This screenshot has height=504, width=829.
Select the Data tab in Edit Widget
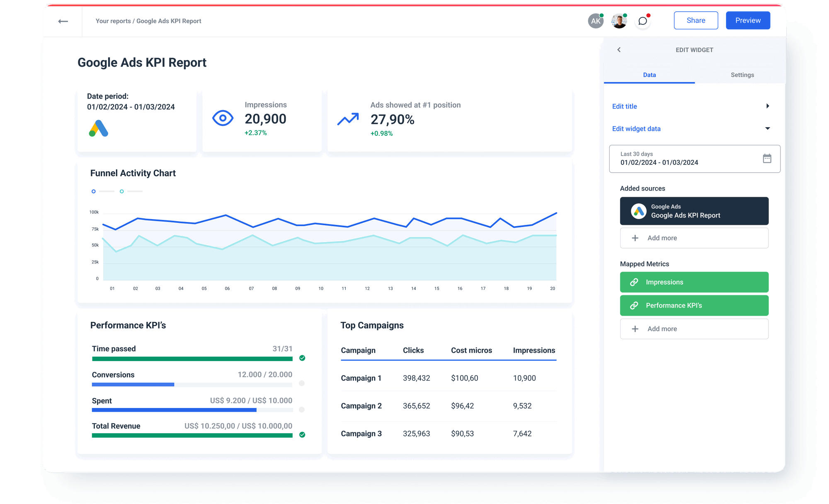tap(650, 75)
